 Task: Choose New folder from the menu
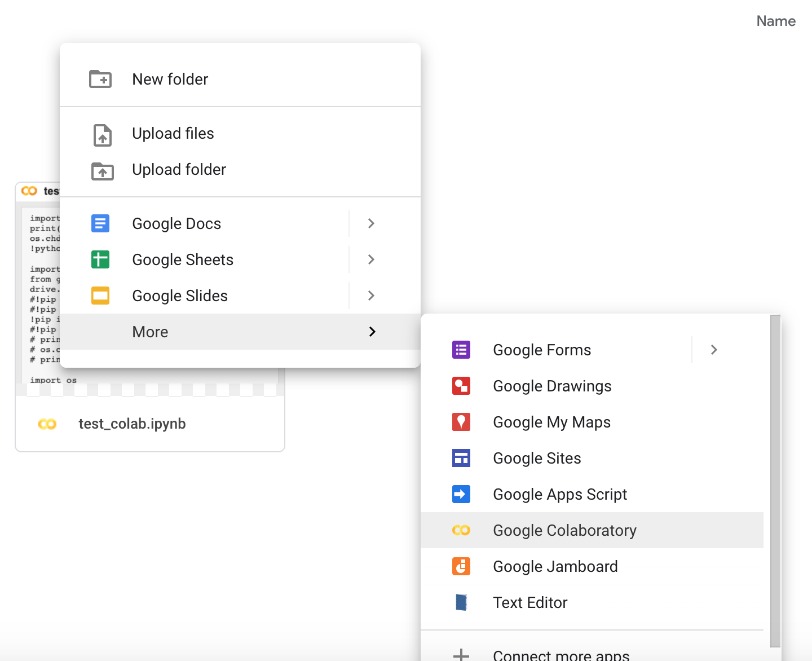tap(240, 79)
